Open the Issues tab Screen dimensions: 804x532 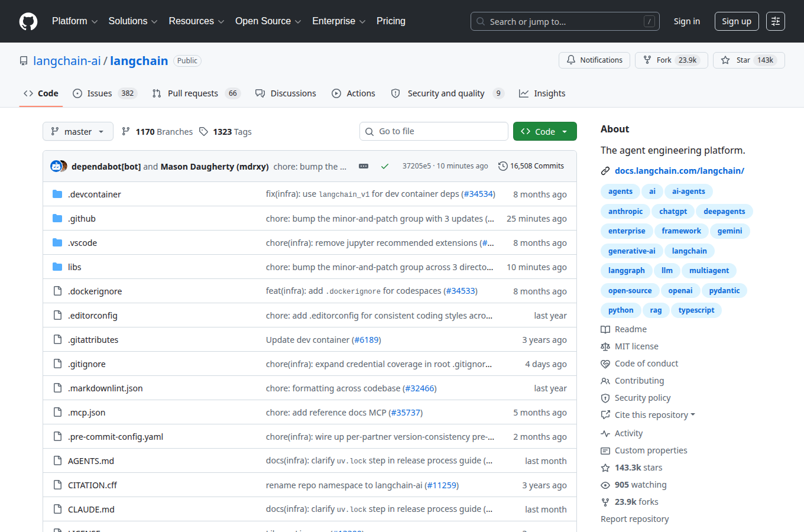click(x=105, y=93)
